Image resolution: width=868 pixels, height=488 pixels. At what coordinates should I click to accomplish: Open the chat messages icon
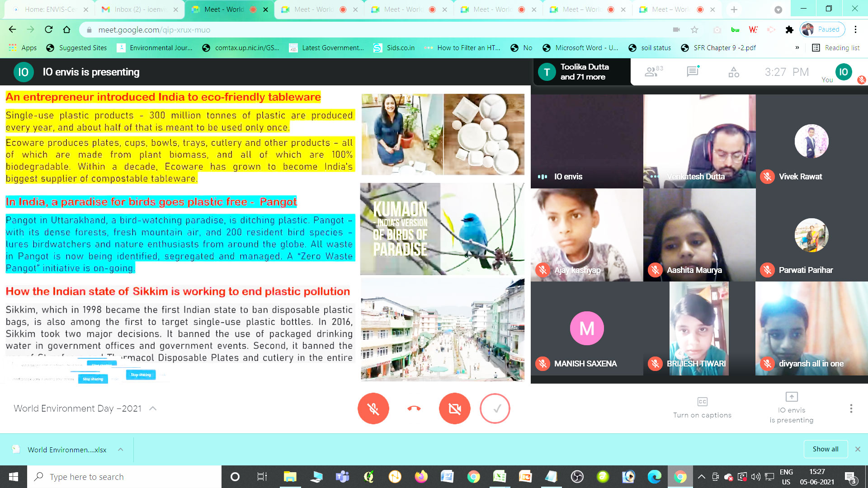tap(693, 71)
